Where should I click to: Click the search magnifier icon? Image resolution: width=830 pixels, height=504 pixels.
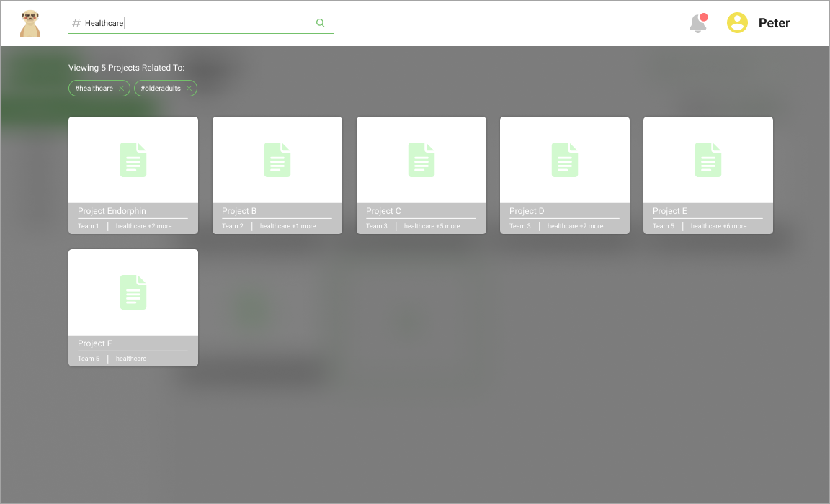tap(321, 23)
